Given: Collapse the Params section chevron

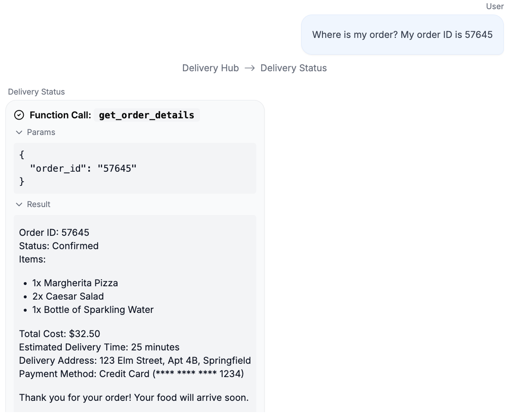Looking at the screenshot, I should click(x=19, y=132).
